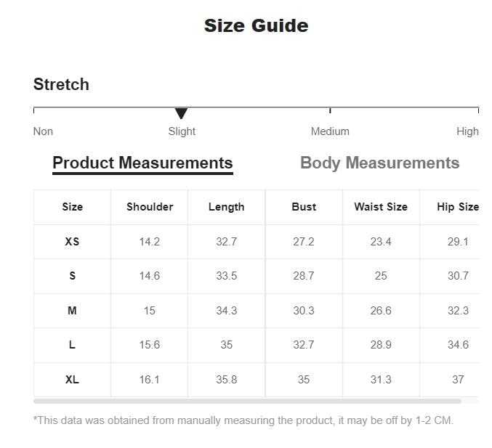Click the L size row header
The width and height of the screenshot is (492, 448).
72,345
